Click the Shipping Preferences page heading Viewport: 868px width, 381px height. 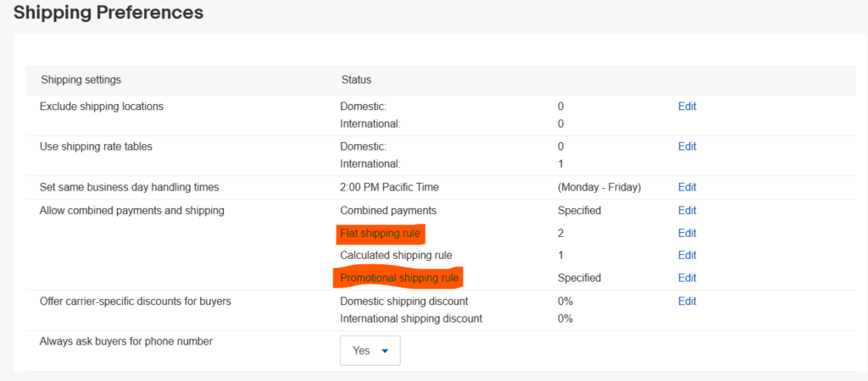pos(108,12)
